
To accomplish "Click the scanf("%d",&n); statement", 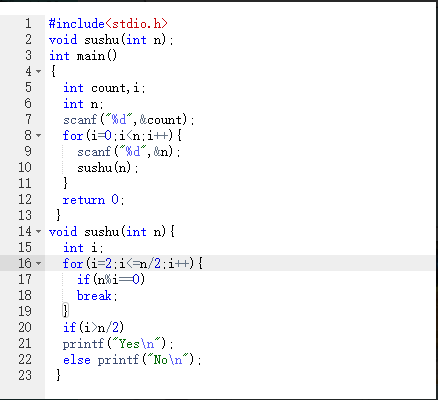I will [129, 152].
